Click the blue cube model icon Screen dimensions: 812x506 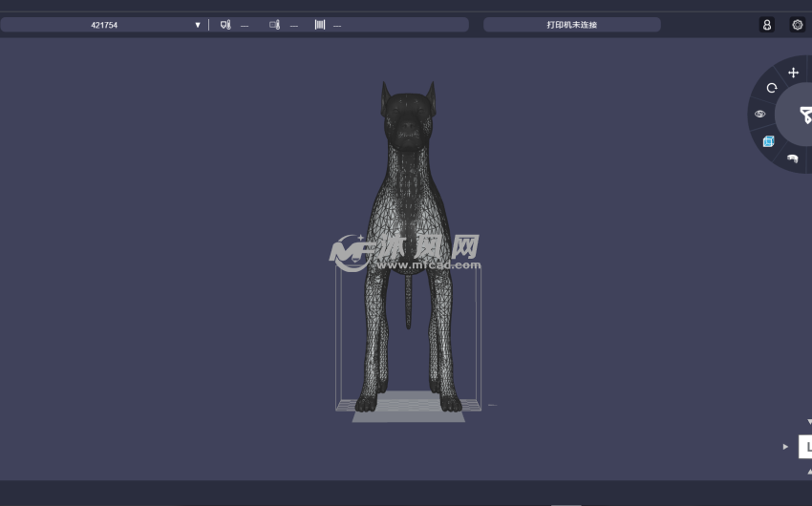(769, 141)
